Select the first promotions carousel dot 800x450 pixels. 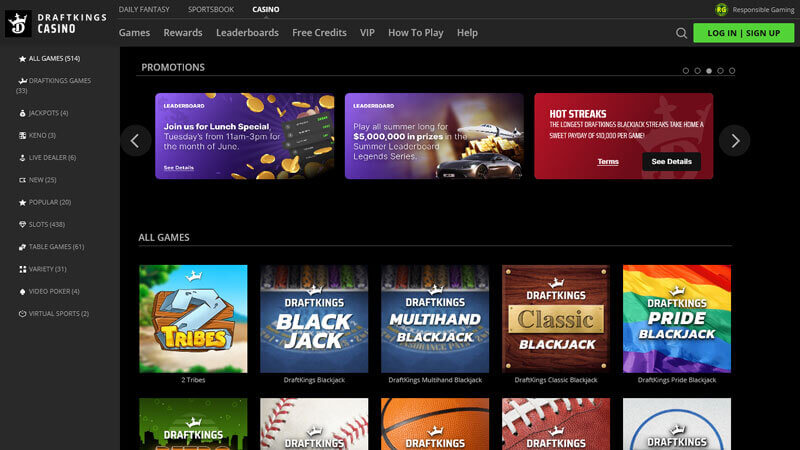[686, 71]
